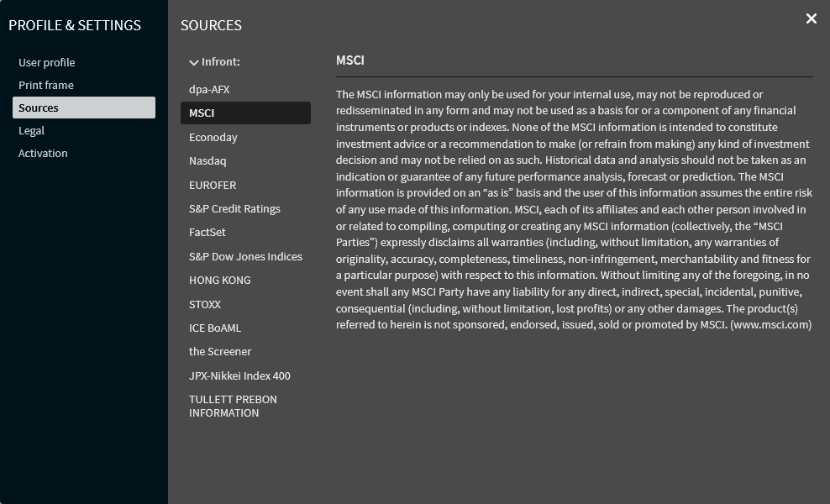
Task: View S&P Credit Ratings source terms
Action: (x=234, y=208)
